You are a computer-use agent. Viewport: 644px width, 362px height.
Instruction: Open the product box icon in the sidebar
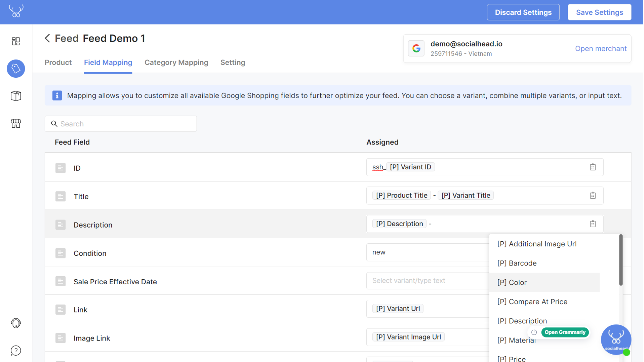16,96
